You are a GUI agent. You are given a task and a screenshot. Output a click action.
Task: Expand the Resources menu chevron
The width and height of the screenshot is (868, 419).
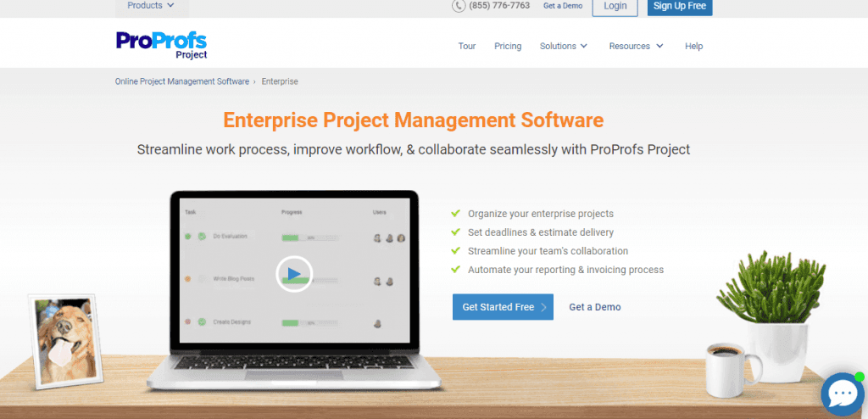point(659,46)
